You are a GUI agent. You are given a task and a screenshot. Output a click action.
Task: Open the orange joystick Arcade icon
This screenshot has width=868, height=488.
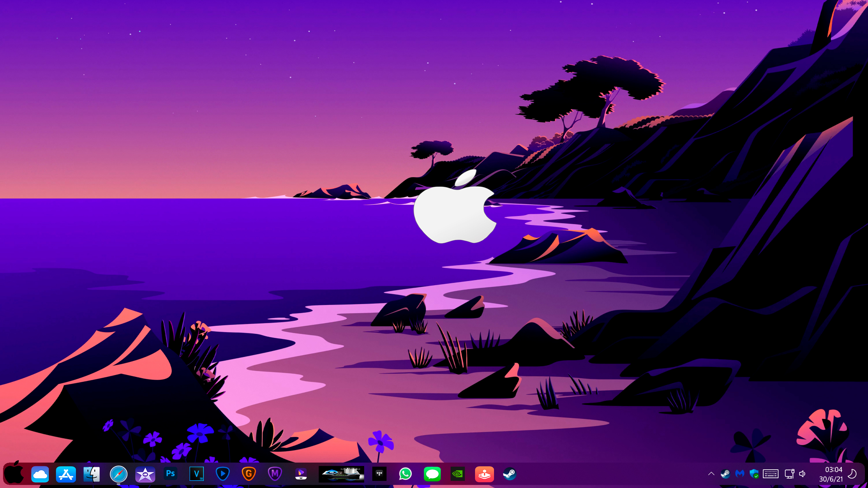(484, 474)
